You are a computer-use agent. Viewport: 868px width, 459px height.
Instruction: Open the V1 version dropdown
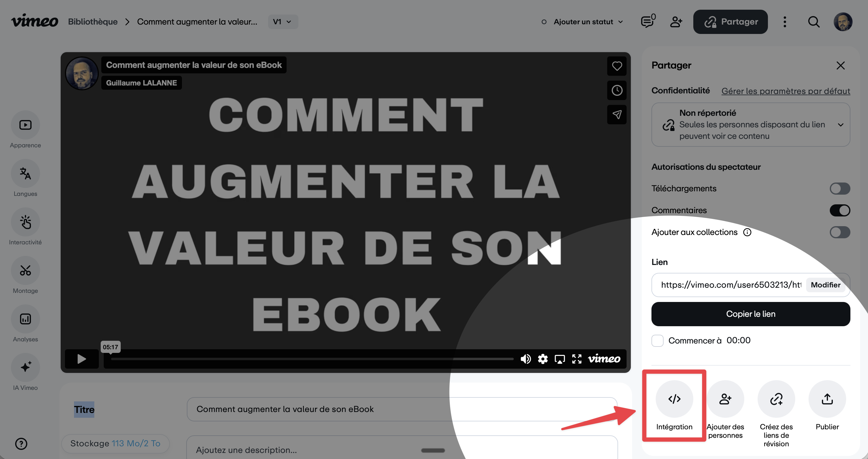[283, 22]
